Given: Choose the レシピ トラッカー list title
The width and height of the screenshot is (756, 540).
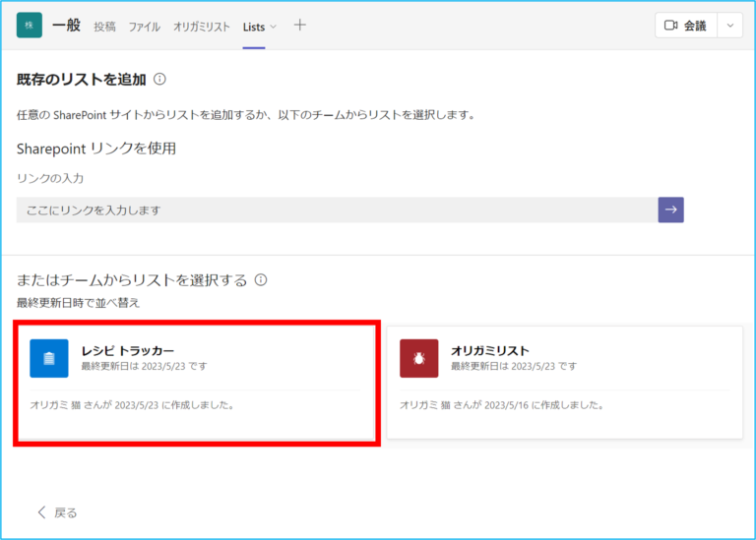Looking at the screenshot, I should point(128,350).
